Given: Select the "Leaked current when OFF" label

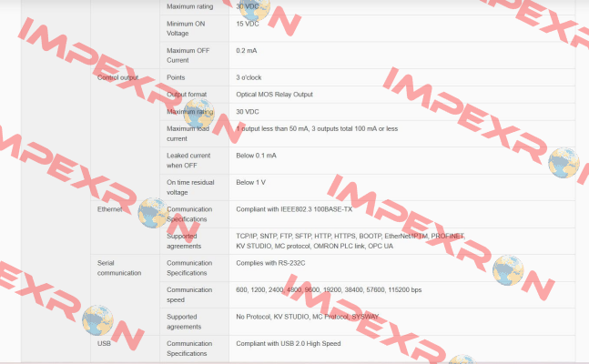Looking at the screenshot, I should click(x=188, y=160).
